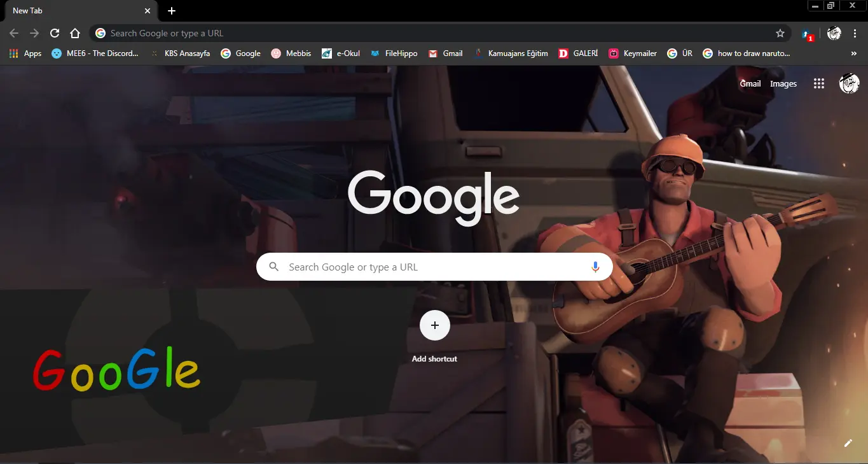Image resolution: width=868 pixels, height=464 pixels.
Task: Expand the bookmarks overflow chevron
Action: 853,53
